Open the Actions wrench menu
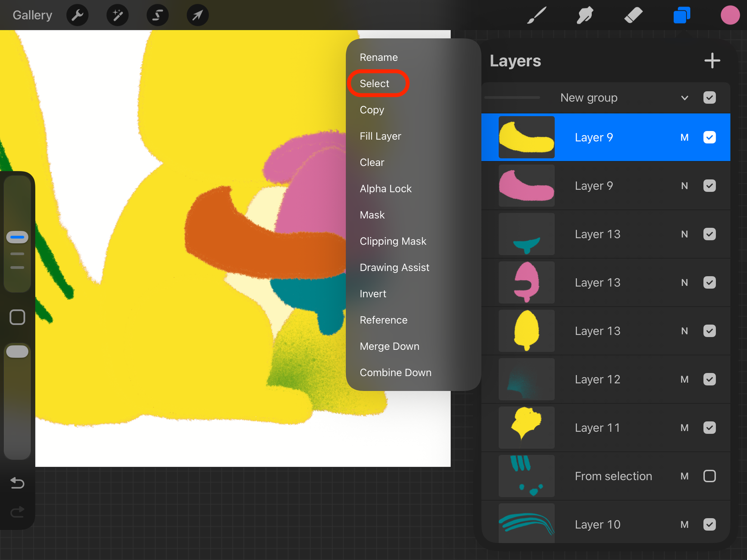Screen dimensions: 747x560 click(x=77, y=15)
